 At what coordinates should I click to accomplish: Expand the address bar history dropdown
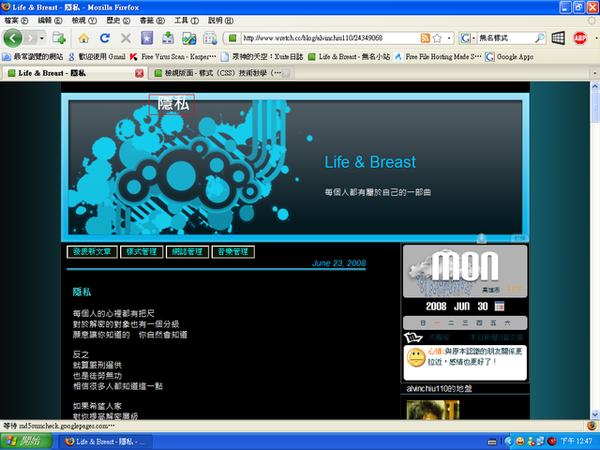pos(449,38)
